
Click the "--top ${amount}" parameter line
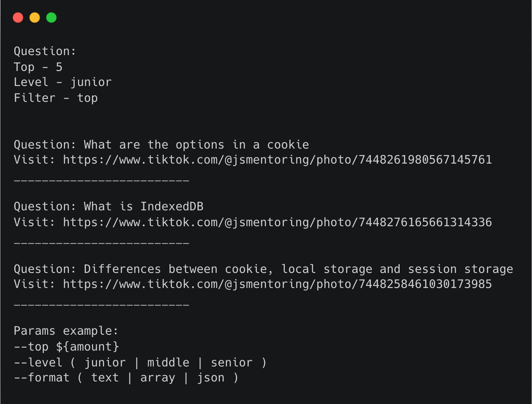pyautogui.click(x=66, y=347)
